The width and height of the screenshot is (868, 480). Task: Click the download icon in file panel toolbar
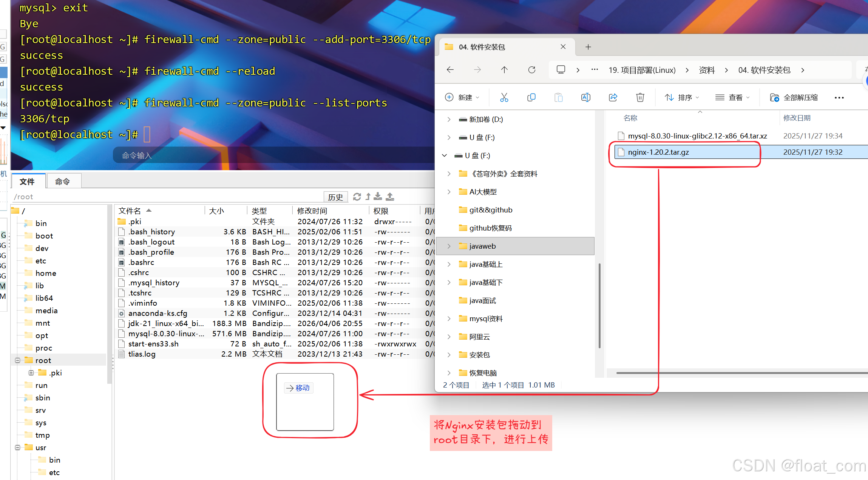point(378,197)
